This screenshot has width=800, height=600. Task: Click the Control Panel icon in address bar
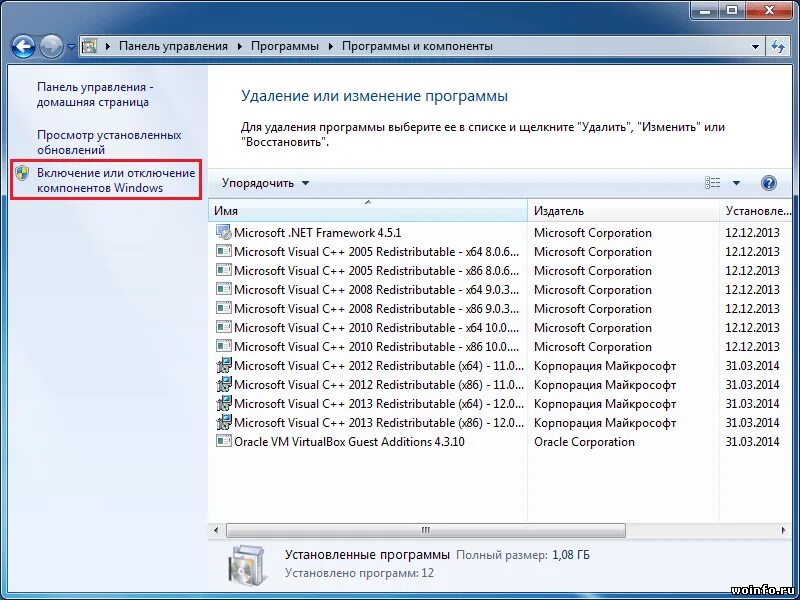[89, 46]
